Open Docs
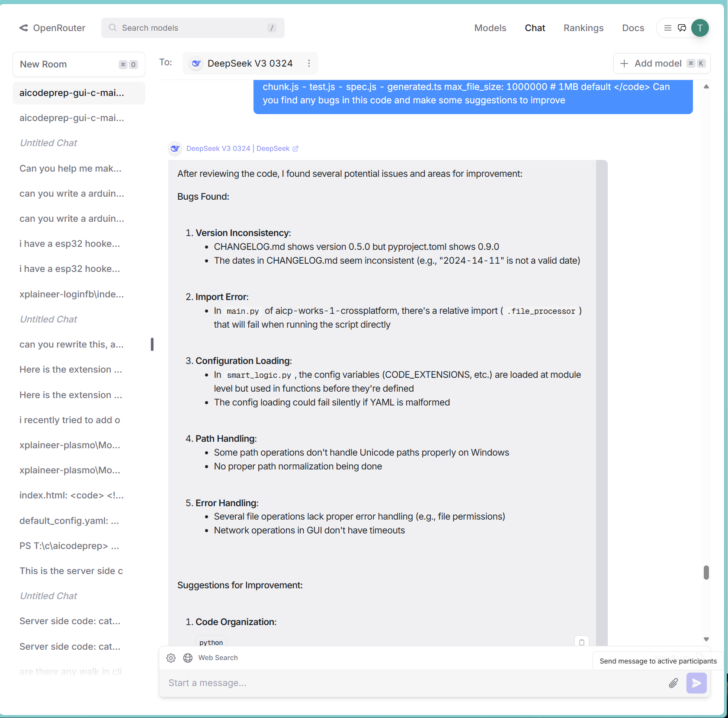Viewport: 728px width, 718px height. pyautogui.click(x=633, y=28)
